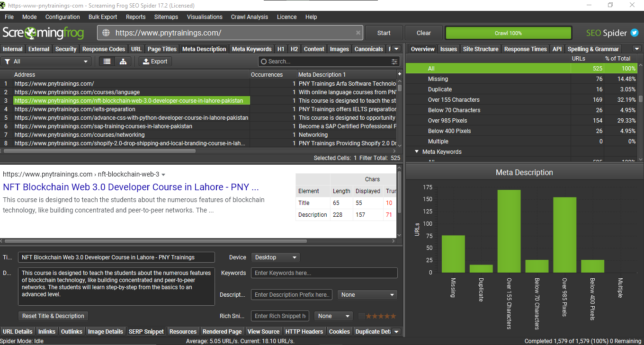Image resolution: width=644 pixels, height=345 pixels.
Task: Sort by the Address column header
Action: [x=131, y=74]
